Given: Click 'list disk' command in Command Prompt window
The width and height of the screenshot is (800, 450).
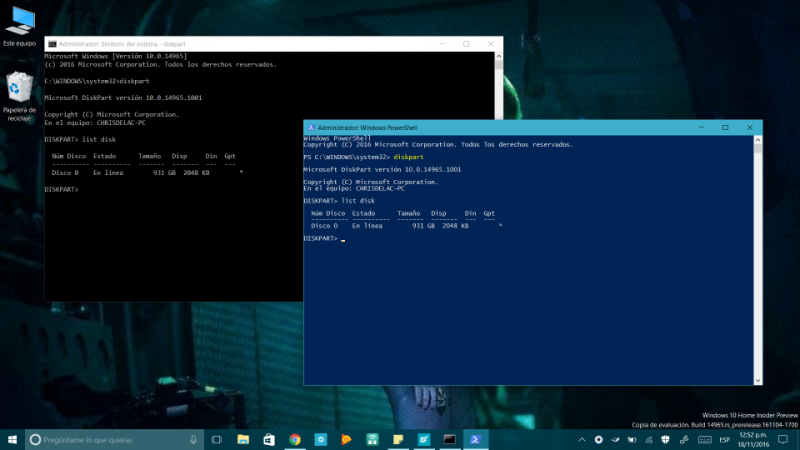Looking at the screenshot, I should pos(99,139).
